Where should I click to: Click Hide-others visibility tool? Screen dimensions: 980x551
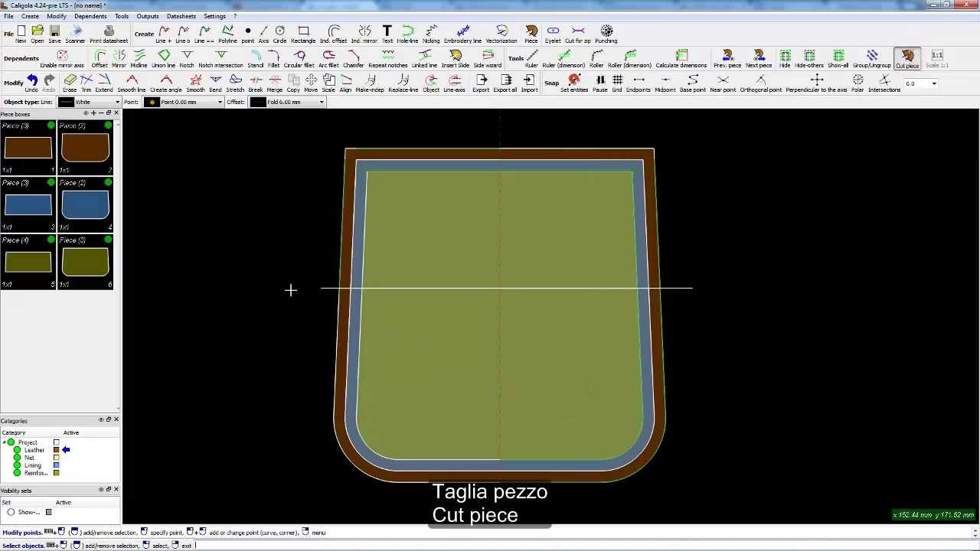[x=809, y=59]
